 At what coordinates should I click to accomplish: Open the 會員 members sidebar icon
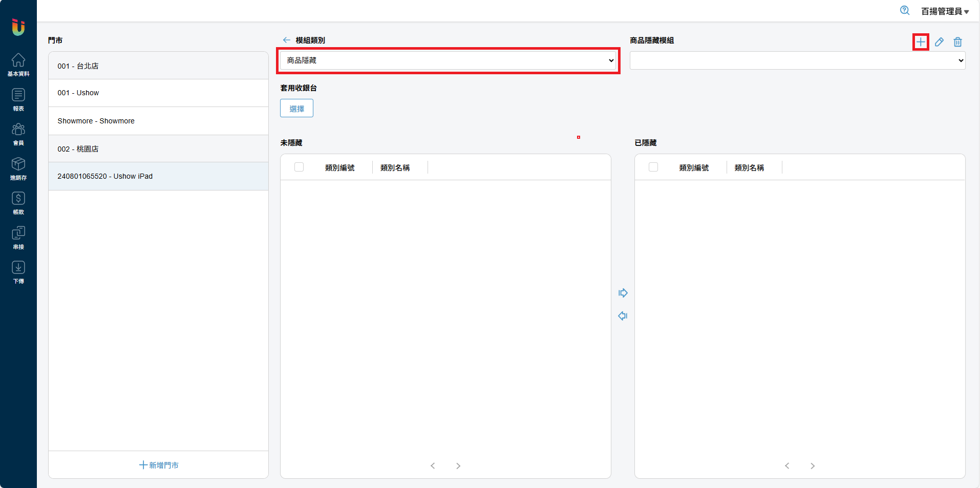[x=18, y=134]
